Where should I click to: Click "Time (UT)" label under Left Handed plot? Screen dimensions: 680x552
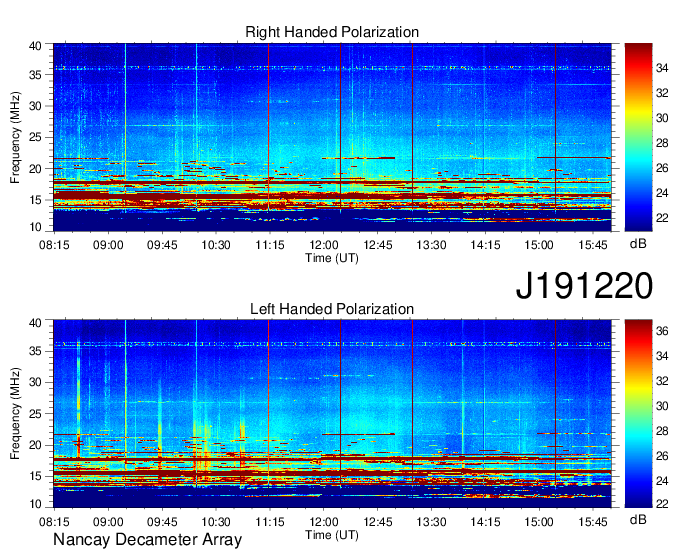[332, 535]
